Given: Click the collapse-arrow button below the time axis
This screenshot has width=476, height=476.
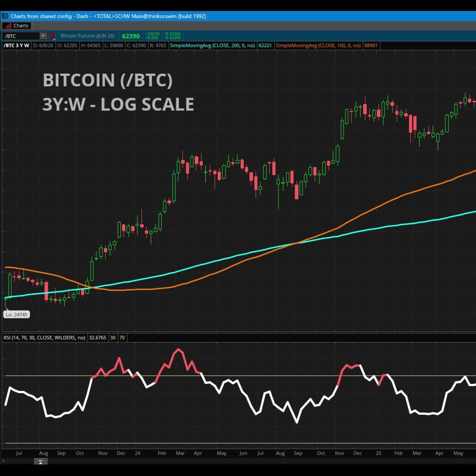Looking at the screenshot, I should [40, 461].
